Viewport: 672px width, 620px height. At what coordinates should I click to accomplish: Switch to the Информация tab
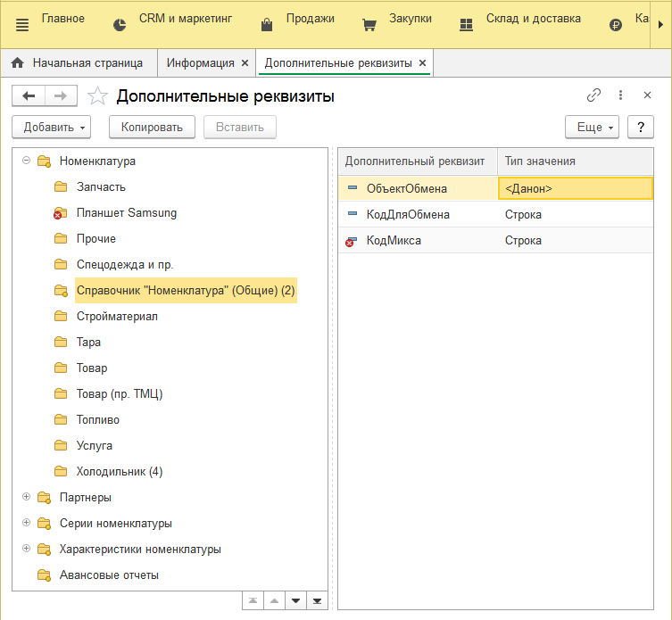click(x=201, y=63)
